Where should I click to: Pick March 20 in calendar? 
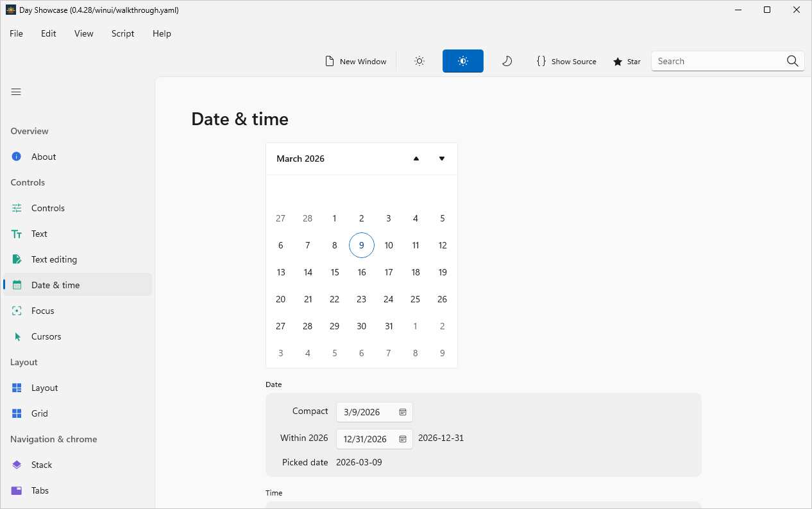coord(281,299)
